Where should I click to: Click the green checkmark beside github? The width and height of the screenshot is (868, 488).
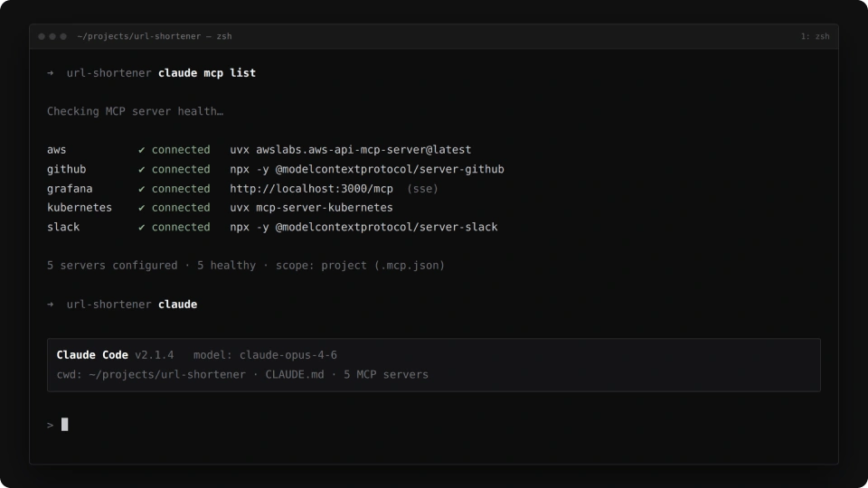pos(142,169)
